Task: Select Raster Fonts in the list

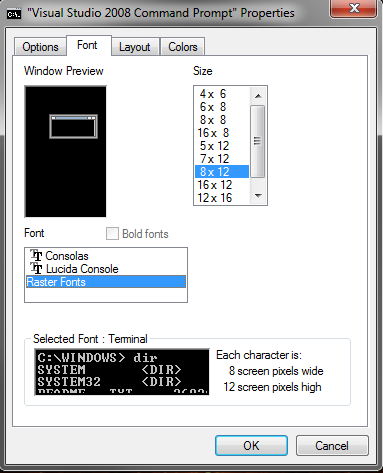Action: pos(106,282)
